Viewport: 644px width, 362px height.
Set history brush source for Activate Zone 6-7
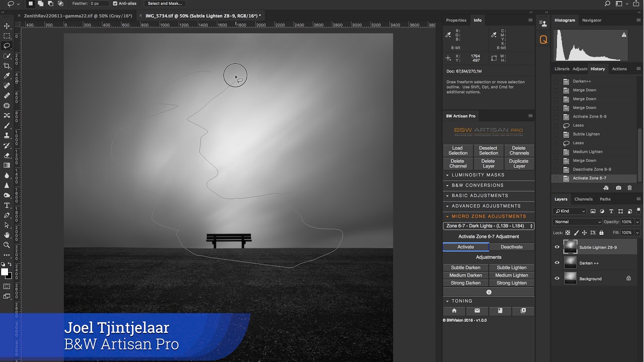[556, 178]
